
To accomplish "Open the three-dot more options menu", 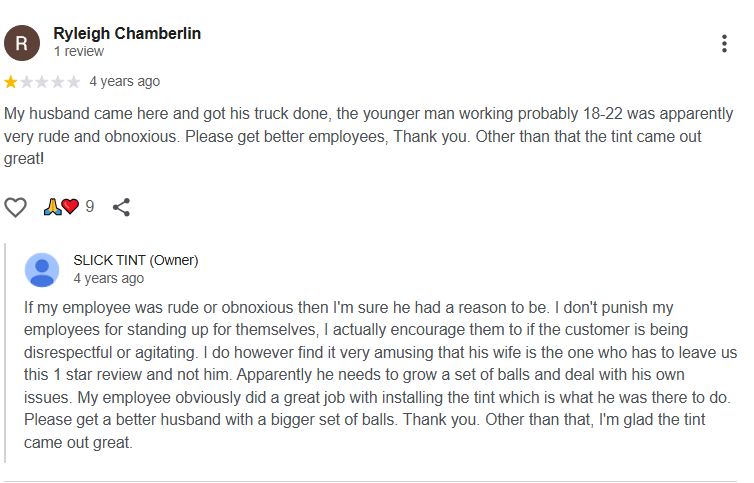I will point(724,44).
